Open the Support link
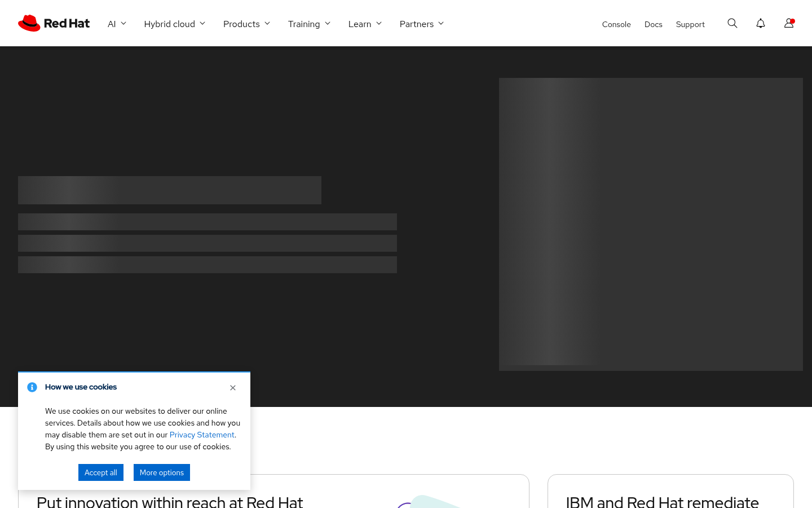This screenshot has width=812, height=508. click(x=690, y=24)
